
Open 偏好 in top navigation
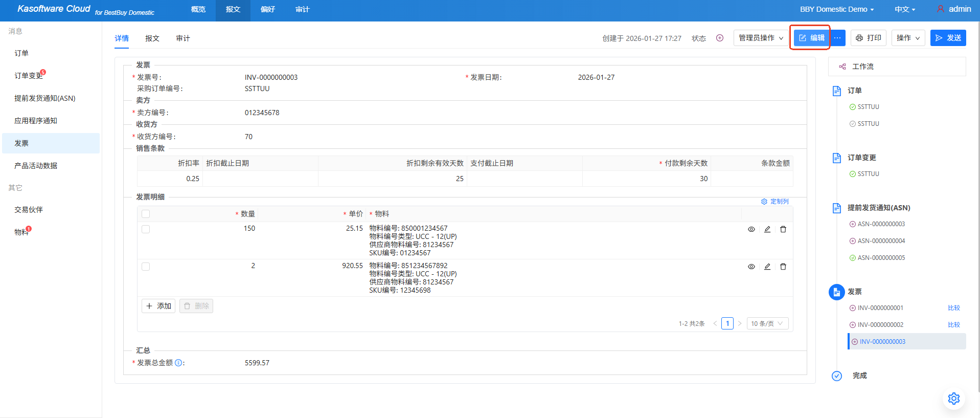coord(268,9)
